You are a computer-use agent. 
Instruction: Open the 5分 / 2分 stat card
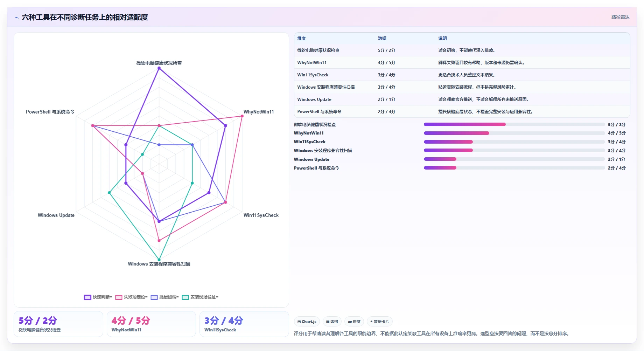coord(58,324)
